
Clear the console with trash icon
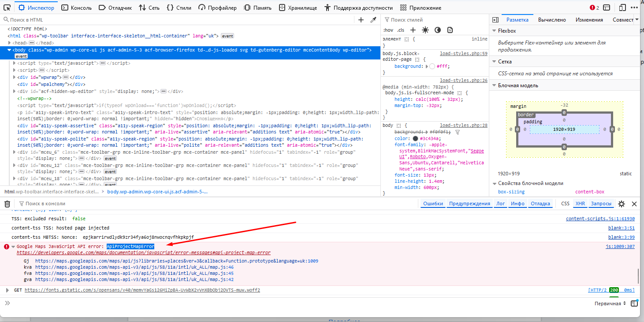7,204
